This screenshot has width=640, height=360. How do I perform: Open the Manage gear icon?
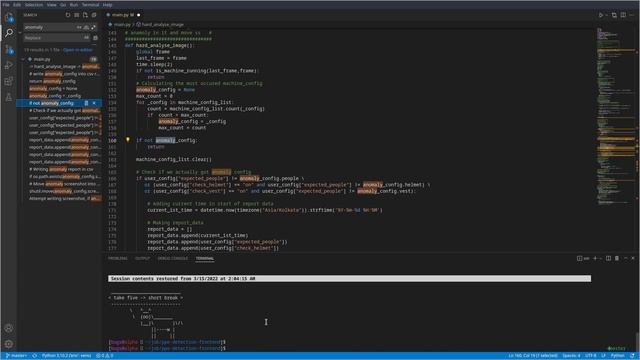pyautogui.click(x=9, y=344)
